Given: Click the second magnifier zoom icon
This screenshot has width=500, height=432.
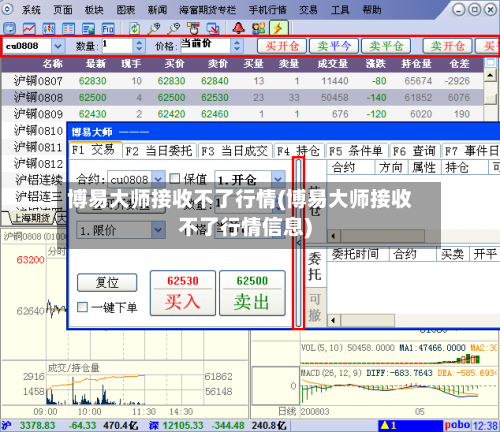Looking at the screenshot, I should (x=173, y=28).
